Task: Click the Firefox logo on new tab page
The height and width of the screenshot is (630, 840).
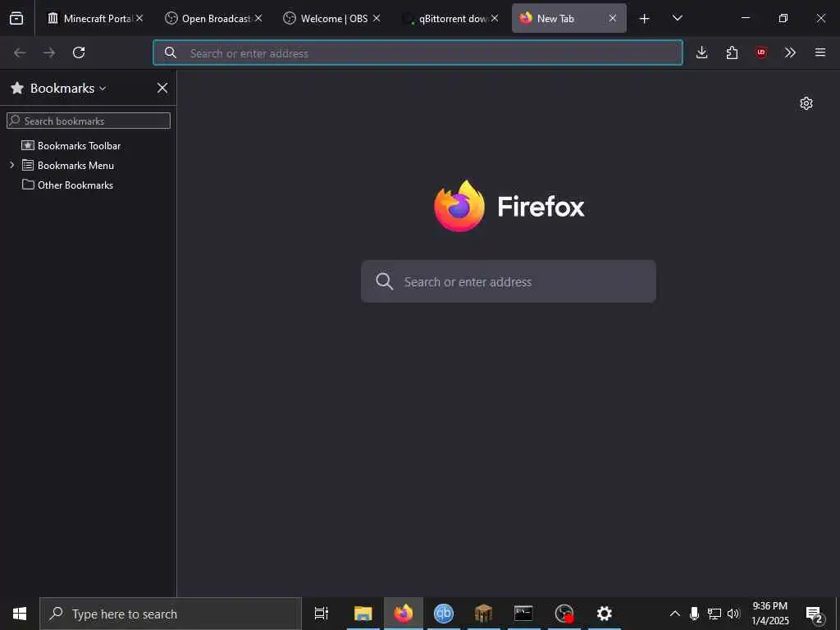Action: (459, 206)
